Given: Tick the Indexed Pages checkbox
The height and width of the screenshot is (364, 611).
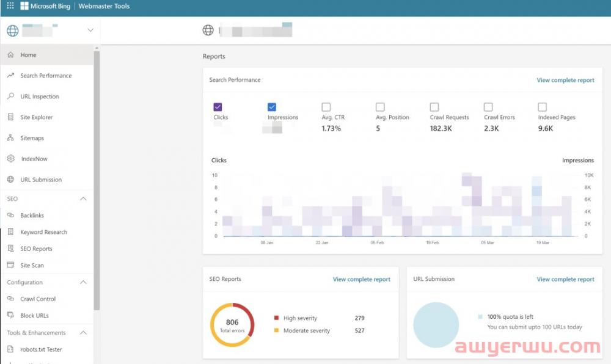Looking at the screenshot, I should tap(543, 107).
